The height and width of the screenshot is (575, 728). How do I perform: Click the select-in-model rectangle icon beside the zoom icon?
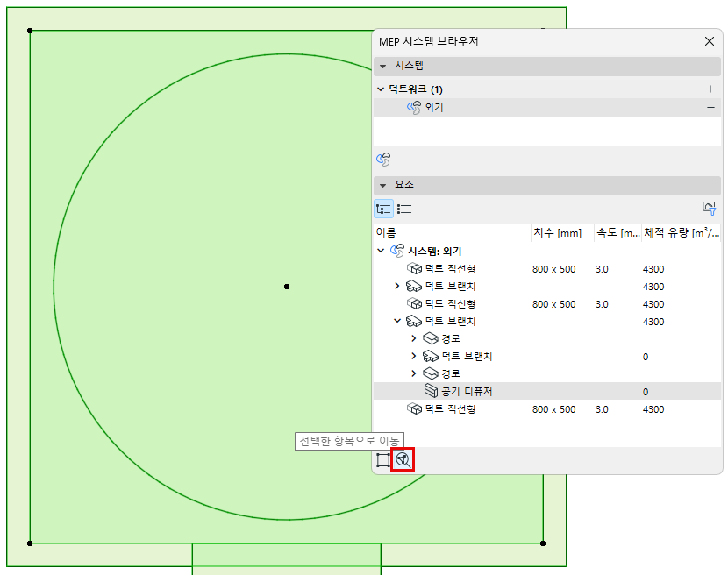click(383, 460)
